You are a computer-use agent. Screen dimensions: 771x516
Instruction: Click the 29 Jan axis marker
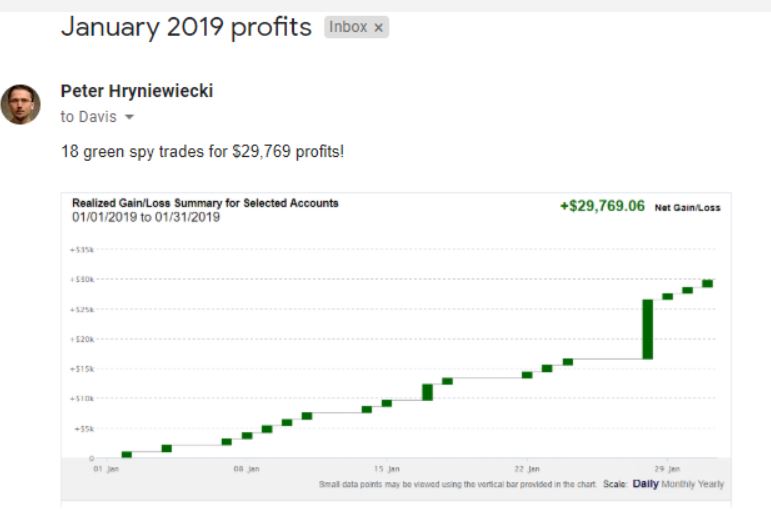point(667,469)
